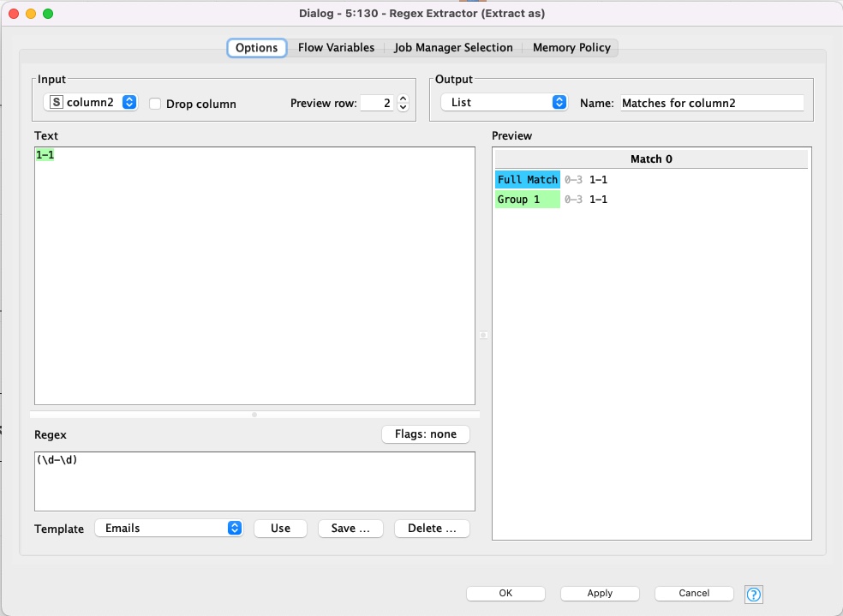Click the string type icon beside column2
The image size is (843, 616).
tap(57, 103)
